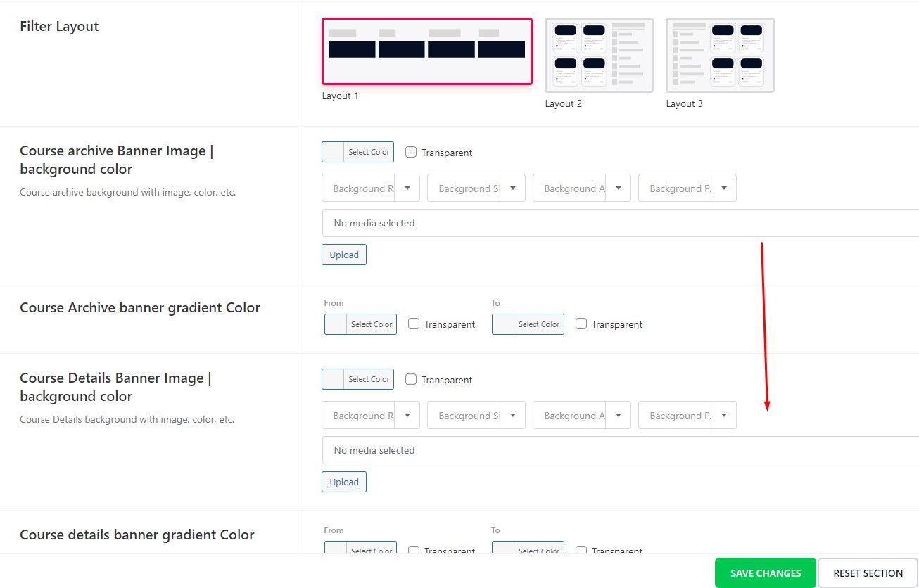Screen dimensions: 919x588
Task: Open Background Position dropdown under Course archive Banner
Action: [687, 188]
